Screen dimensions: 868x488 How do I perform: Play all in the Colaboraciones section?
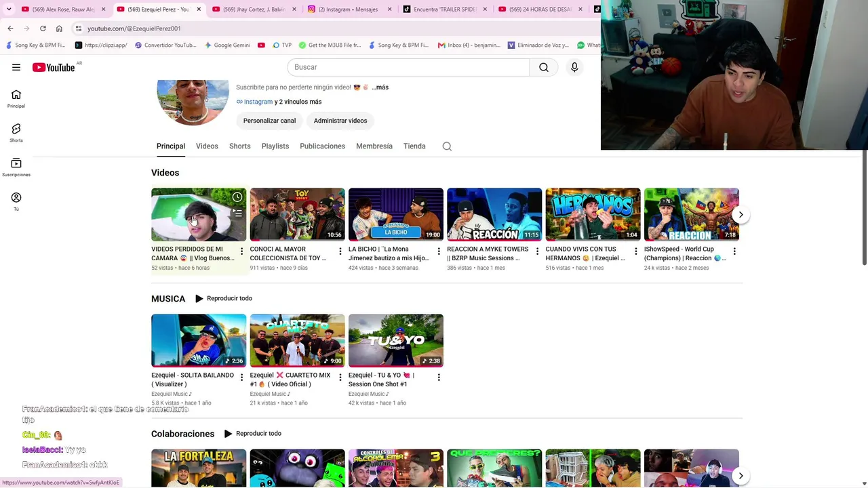[253, 434]
